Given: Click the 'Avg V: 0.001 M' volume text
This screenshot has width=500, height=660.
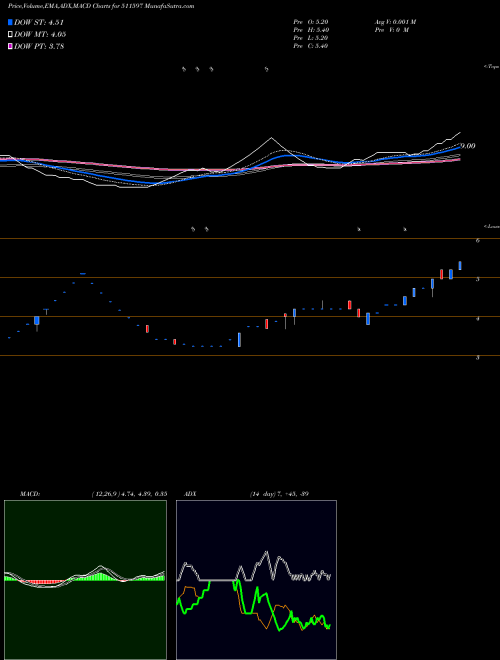Looking at the screenshot, I should 394,22.
